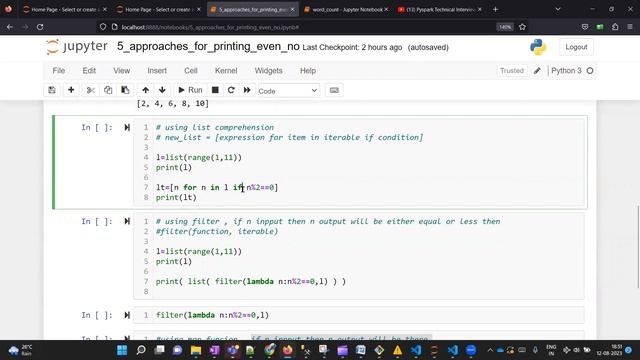Toggle the Trusted notebook indicator
This screenshot has width=640, height=360.
coord(512,71)
